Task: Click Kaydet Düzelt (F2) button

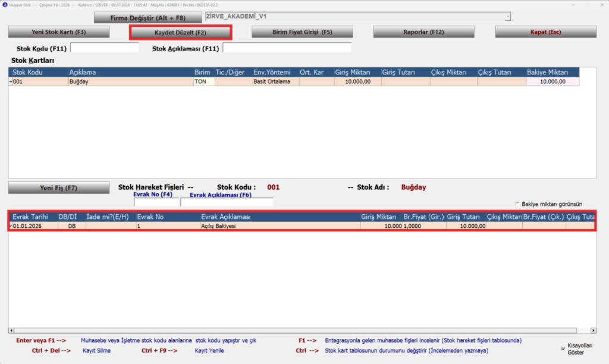Action: click(181, 32)
